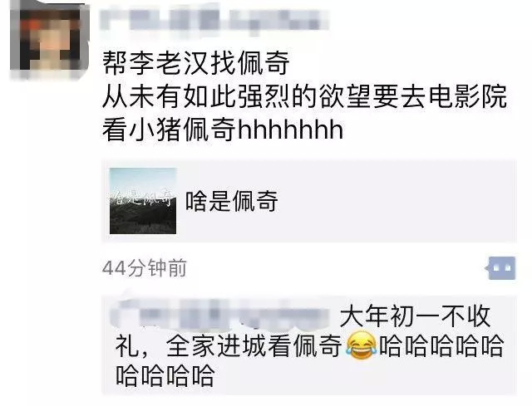Reply to the comment starting 大年初一不收
This screenshot has width=532, height=406.
click(x=309, y=345)
